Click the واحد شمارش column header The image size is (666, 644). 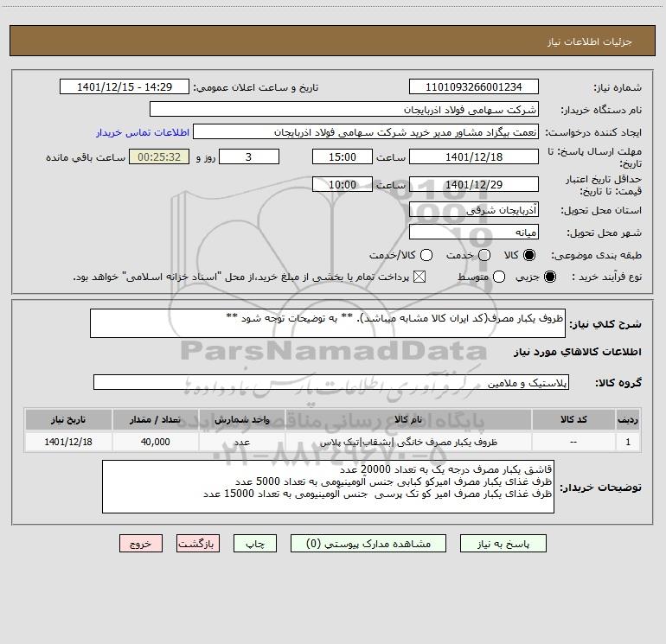(x=241, y=419)
